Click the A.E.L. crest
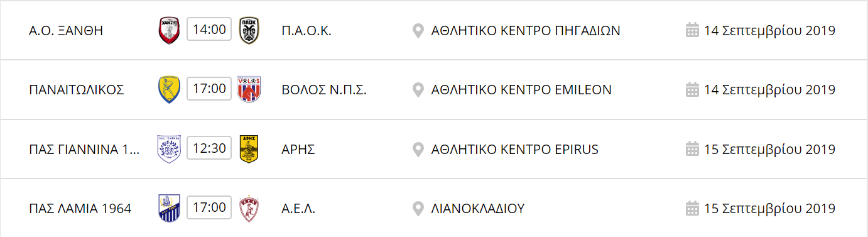 (249, 208)
